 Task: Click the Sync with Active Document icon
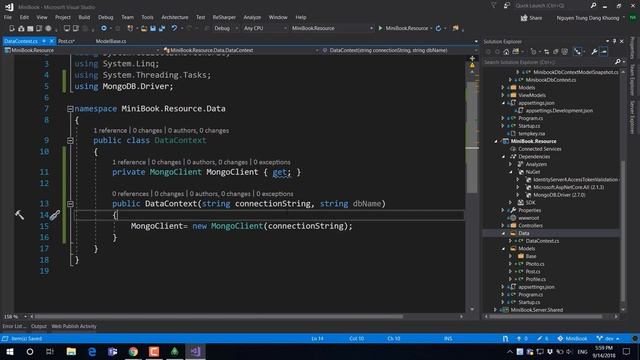pos(547,52)
